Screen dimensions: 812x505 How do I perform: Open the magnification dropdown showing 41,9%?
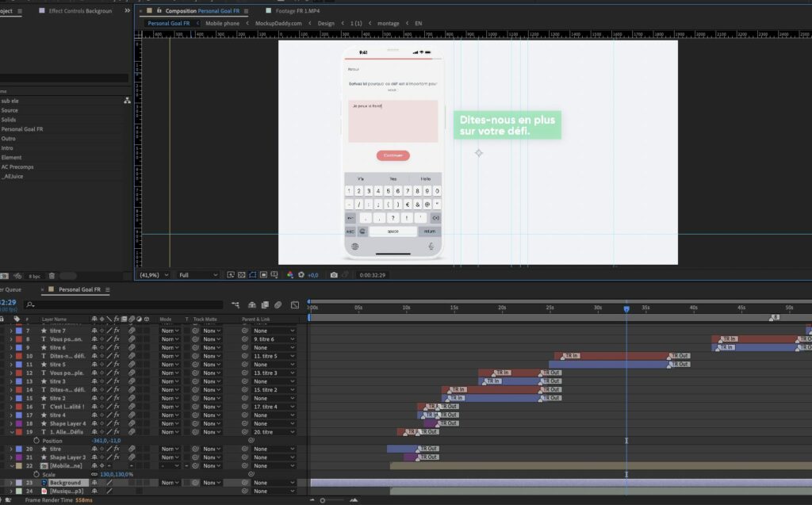click(x=155, y=275)
